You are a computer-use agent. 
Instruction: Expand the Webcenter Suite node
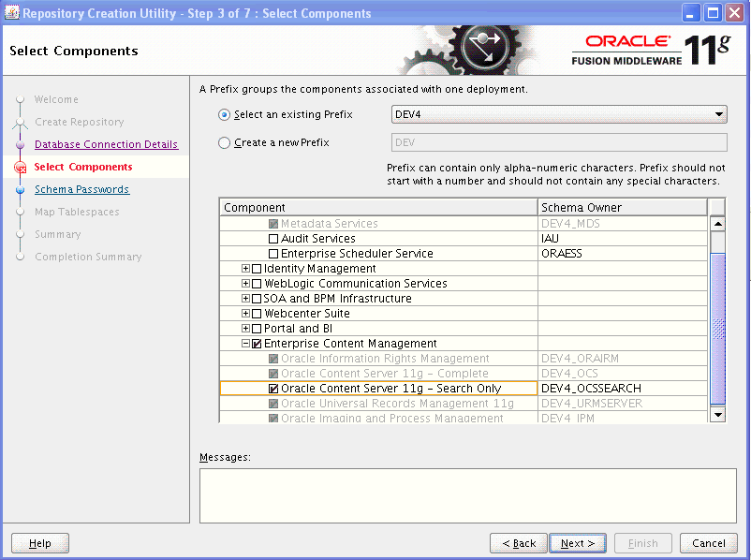[245, 314]
